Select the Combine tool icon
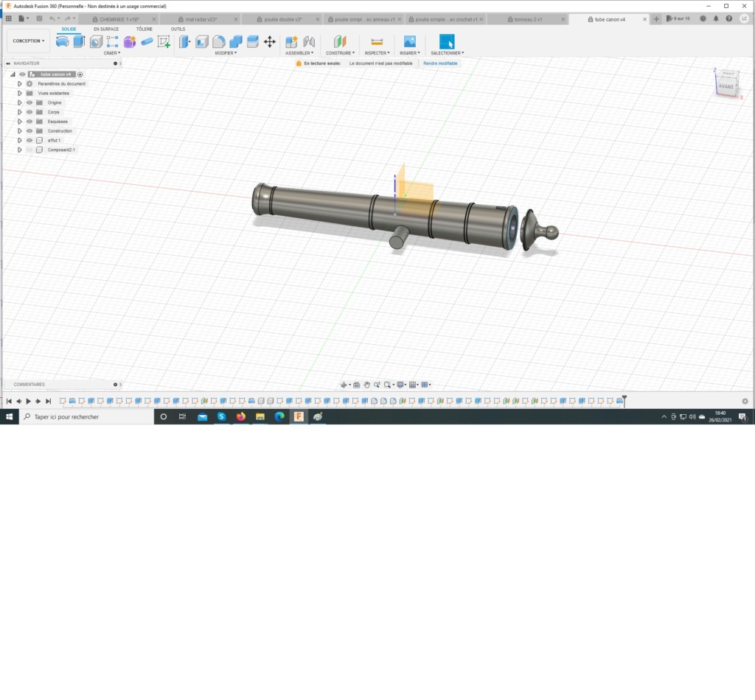 [236, 42]
